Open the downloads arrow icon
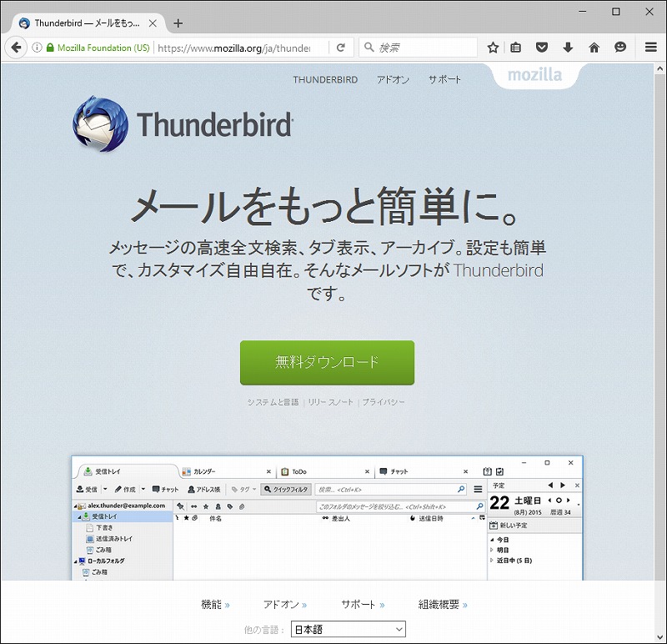This screenshot has width=667, height=644. [568, 48]
